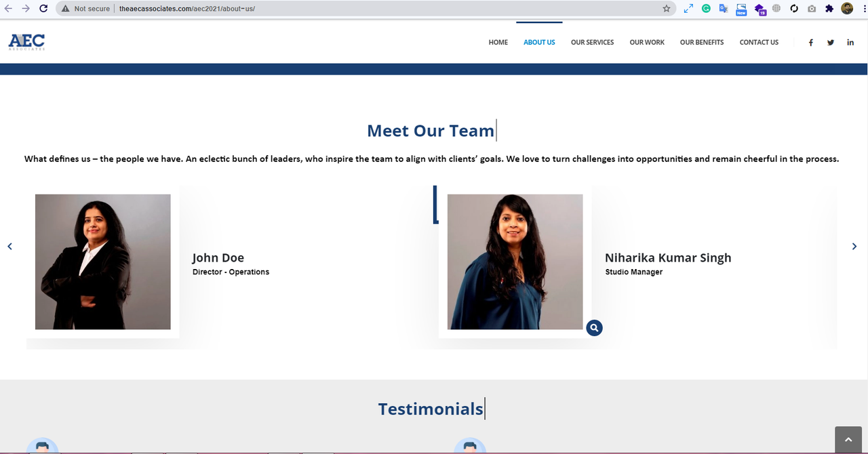This screenshot has height=454, width=868.
Task: Click the circular sync arrows extension
Action: click(794, 9)
